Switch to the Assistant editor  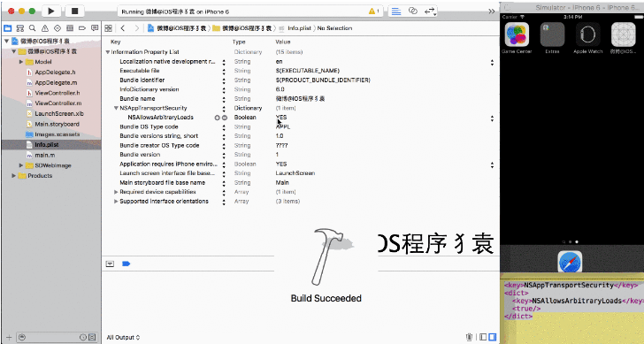pos(413,11)
